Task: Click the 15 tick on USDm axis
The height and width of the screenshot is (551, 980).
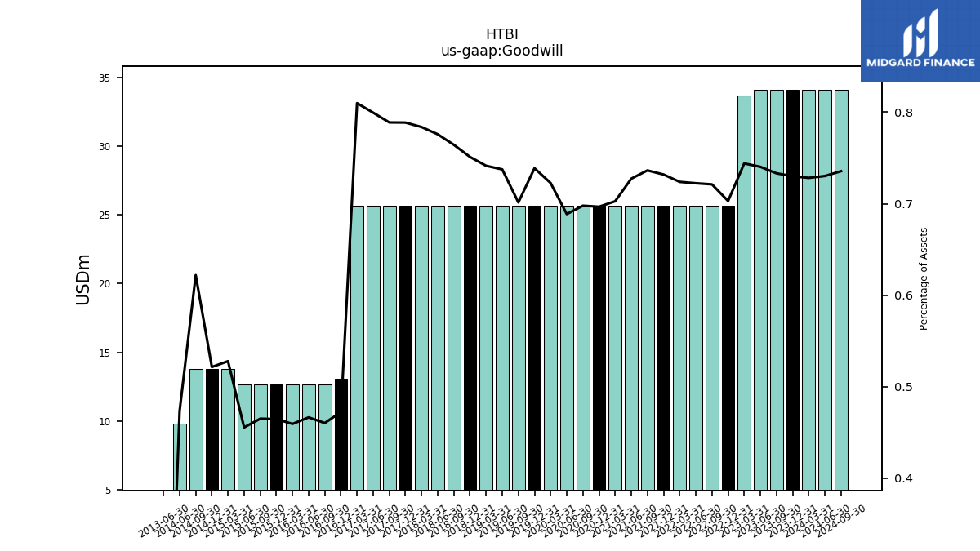Action: coord(105,353)
